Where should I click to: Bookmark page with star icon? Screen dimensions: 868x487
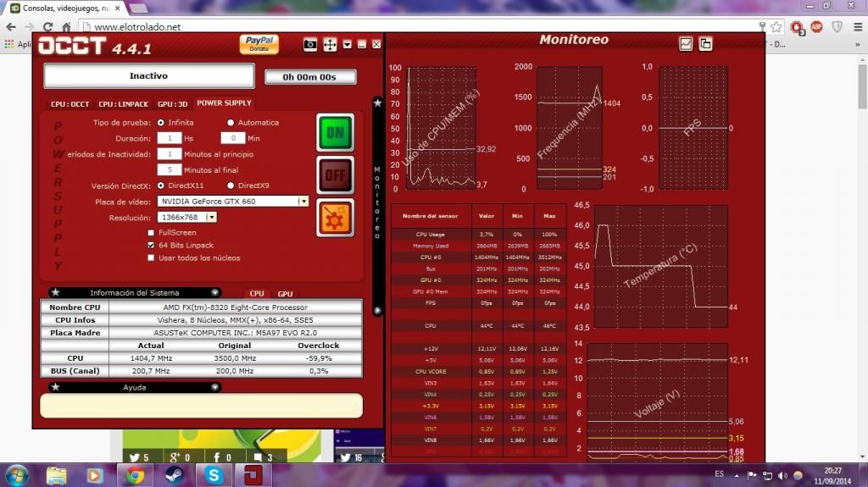click(x=776, y=26)
